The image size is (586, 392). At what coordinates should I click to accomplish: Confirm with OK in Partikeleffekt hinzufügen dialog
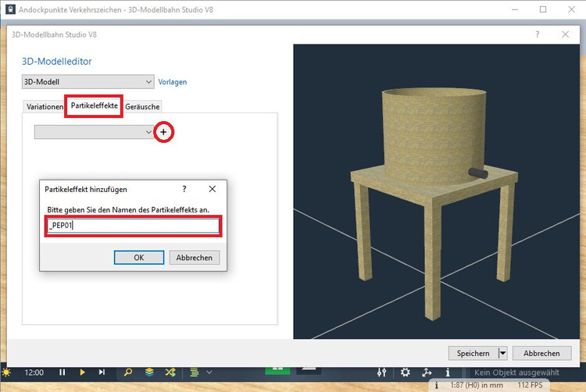pos(139,258)
